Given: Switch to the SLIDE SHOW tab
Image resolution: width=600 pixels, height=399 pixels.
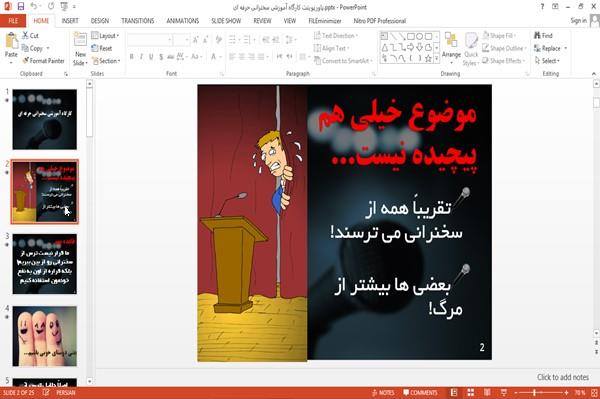Looking at the screenshot, I should coord(226,21).
